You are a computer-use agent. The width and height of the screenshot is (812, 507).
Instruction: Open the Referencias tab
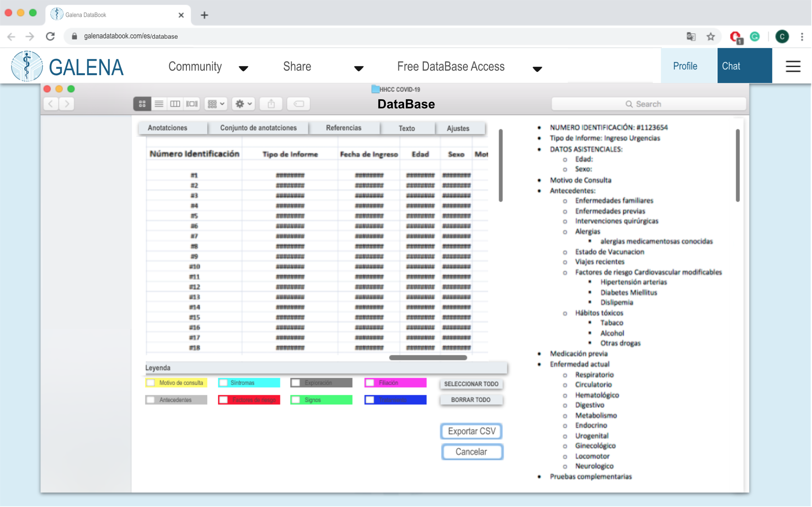(x=344, y=128)
